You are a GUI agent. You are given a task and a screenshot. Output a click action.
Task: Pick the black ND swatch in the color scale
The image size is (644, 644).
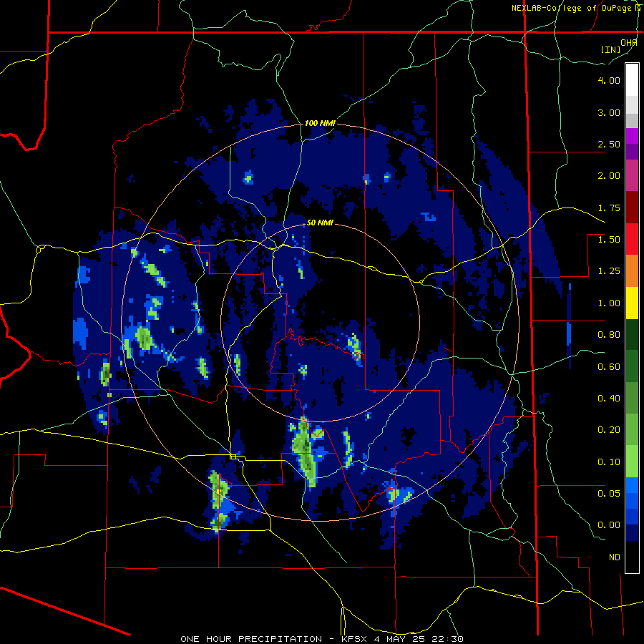pyautogui.click(x=632, y=557)
